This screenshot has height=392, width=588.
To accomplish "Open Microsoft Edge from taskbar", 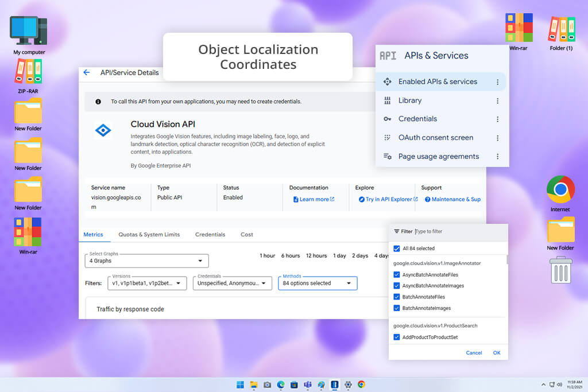I will pos(281,385).
